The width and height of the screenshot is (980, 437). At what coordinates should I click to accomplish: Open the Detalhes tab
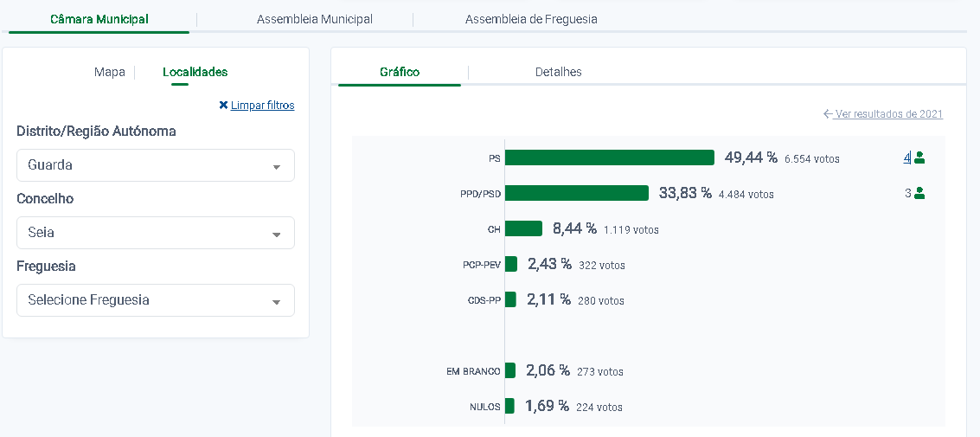558,72
